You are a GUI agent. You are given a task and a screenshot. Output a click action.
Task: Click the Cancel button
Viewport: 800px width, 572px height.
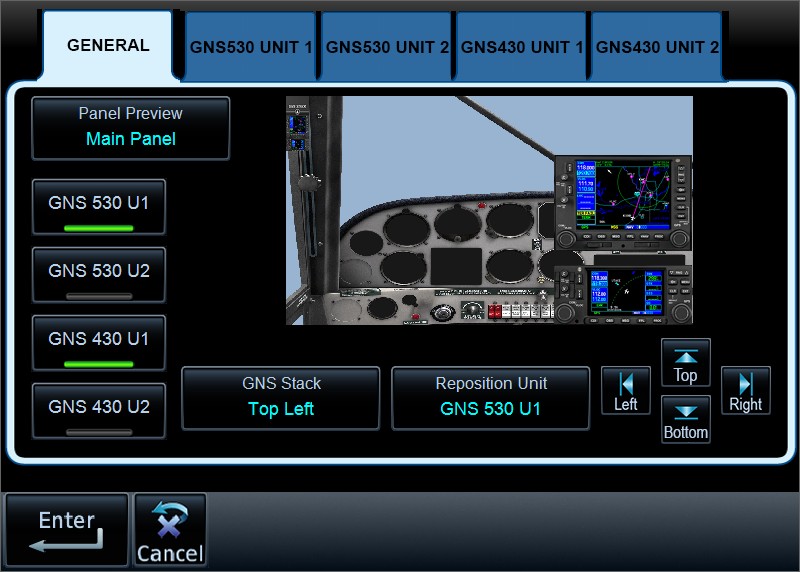(170, 530)
